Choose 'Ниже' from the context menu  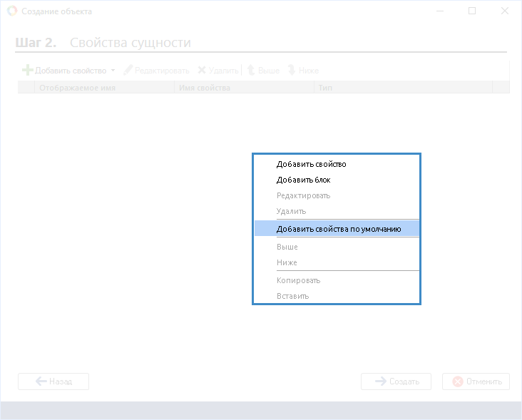[x=287, y=262]
